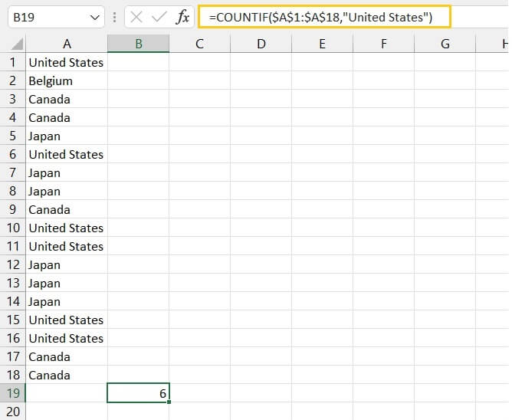
Task: Select row 1 header
Action: [13, 62]
